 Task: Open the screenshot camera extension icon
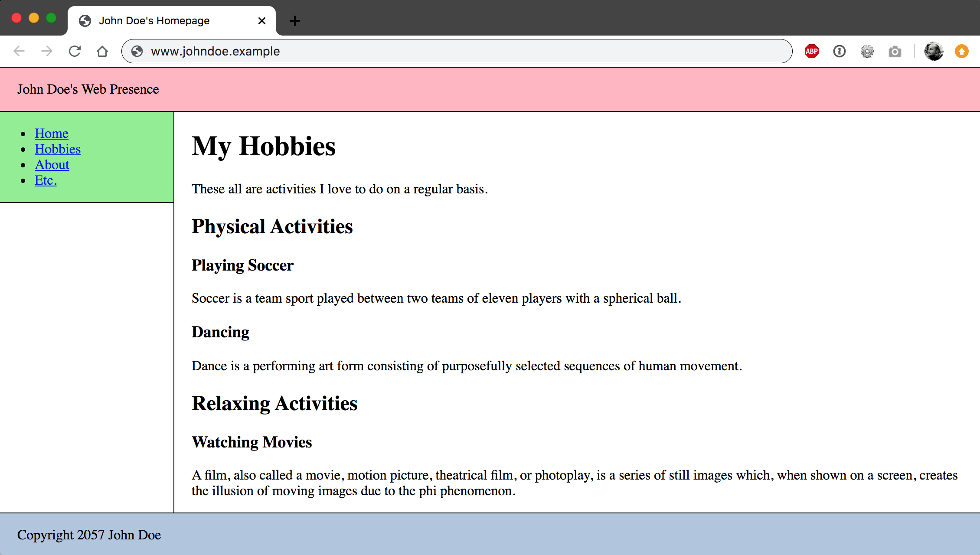(895, 51)
